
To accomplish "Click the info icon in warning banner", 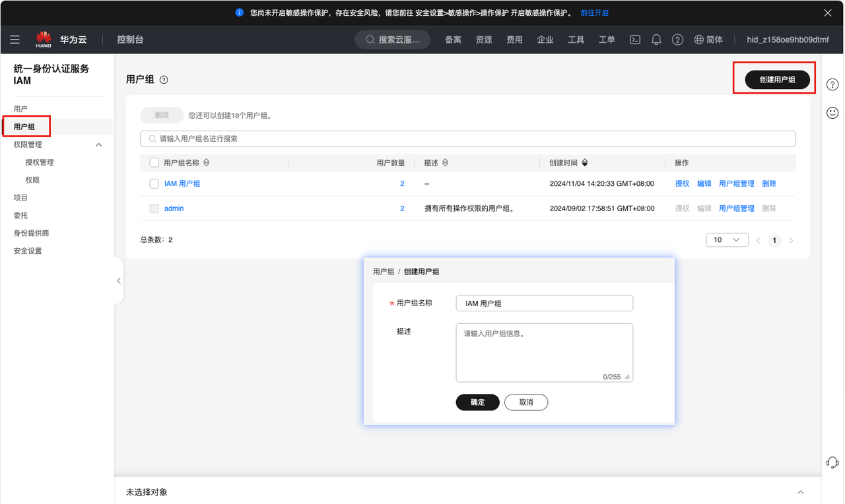I will pos(240,13).
